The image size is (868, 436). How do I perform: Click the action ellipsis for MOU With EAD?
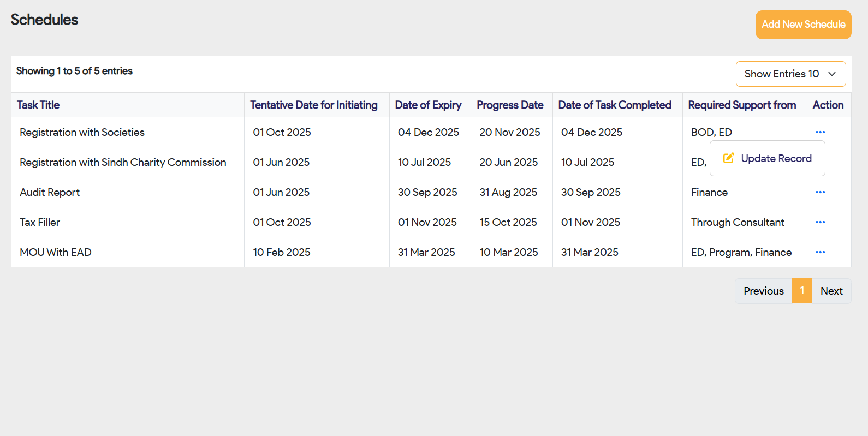pos(821,252)
